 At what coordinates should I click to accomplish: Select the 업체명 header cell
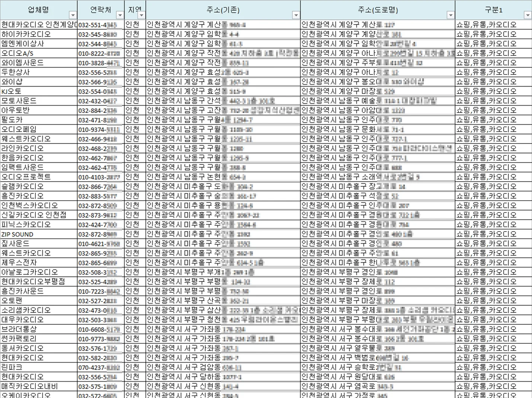click(39, 10)
